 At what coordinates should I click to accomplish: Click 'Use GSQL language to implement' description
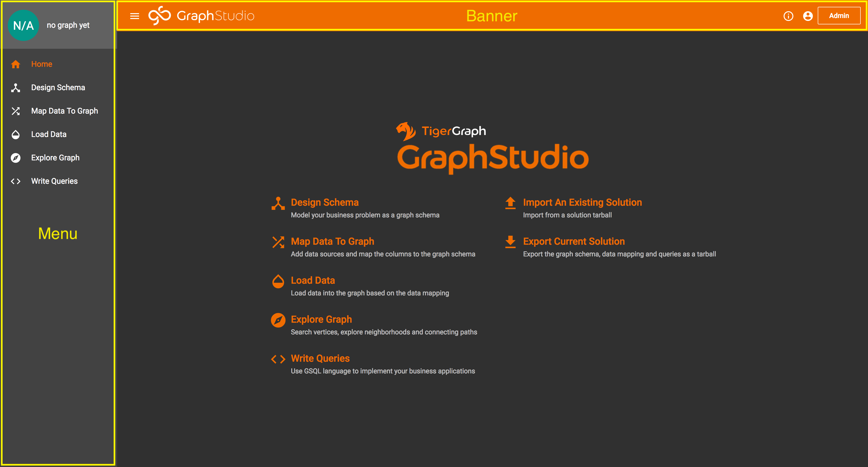pos(383,371)
